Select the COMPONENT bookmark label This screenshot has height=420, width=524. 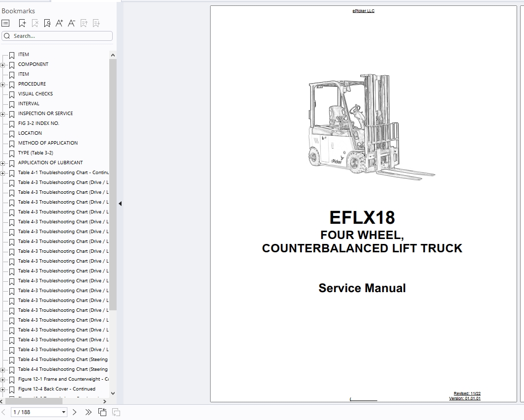33,64
